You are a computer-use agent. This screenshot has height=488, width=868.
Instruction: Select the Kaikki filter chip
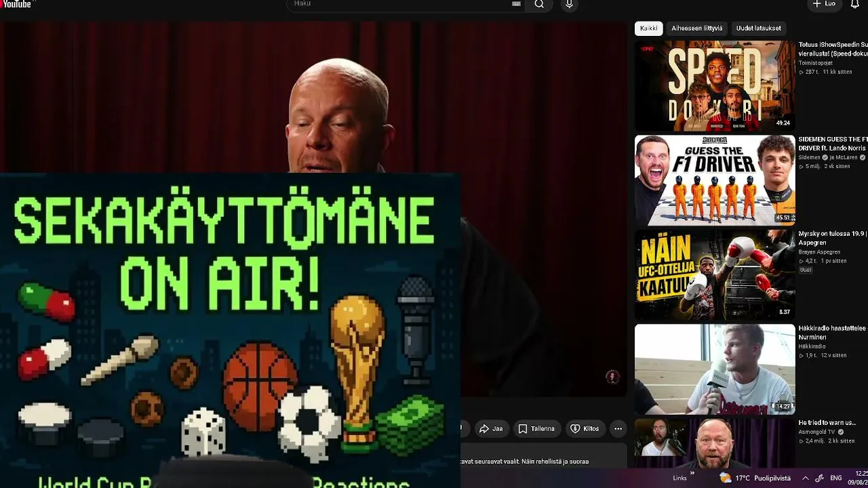pyautogui.click(x=649, y=28)
